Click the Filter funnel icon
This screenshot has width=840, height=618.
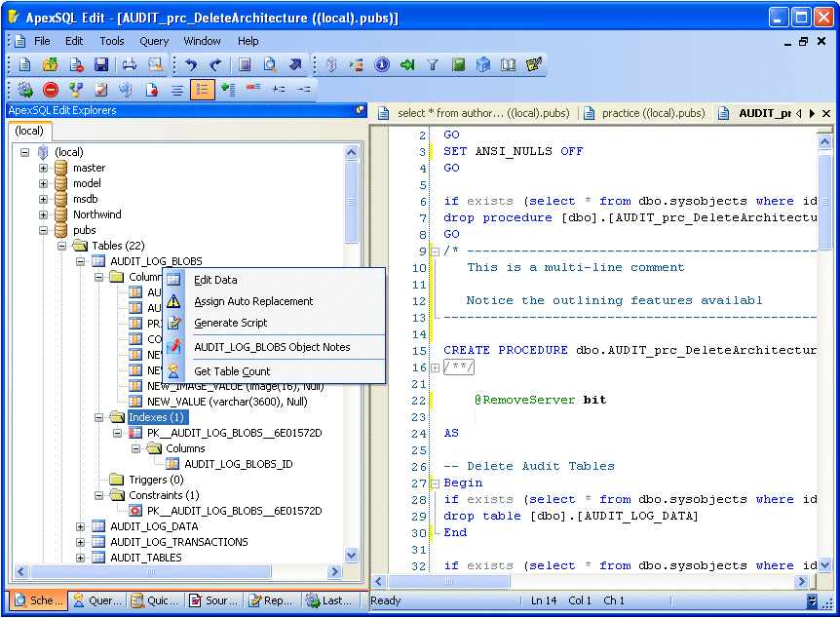433,65
